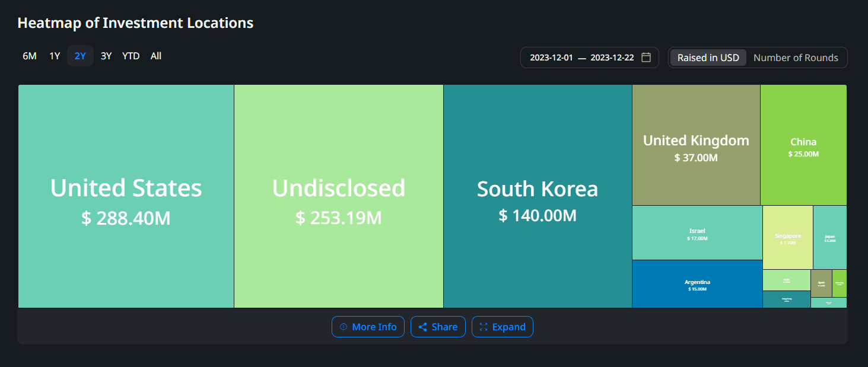
Task: Expand the heatmap to fullscreen
Action: pos(503,327)
